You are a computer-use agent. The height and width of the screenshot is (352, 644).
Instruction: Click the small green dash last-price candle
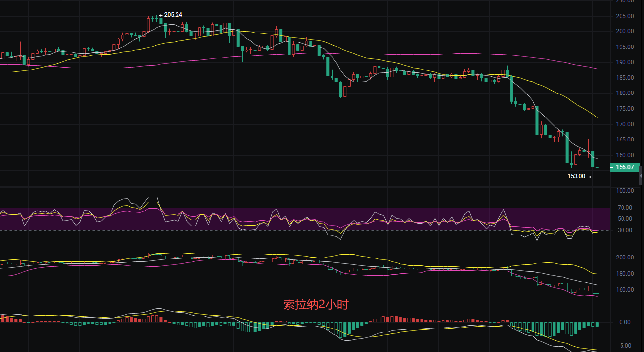coord(597,167)
